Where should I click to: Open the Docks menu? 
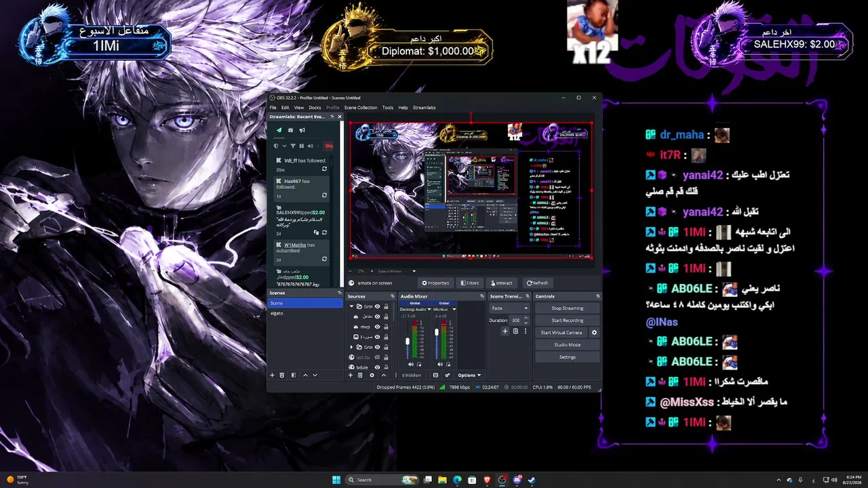point(315,108)
